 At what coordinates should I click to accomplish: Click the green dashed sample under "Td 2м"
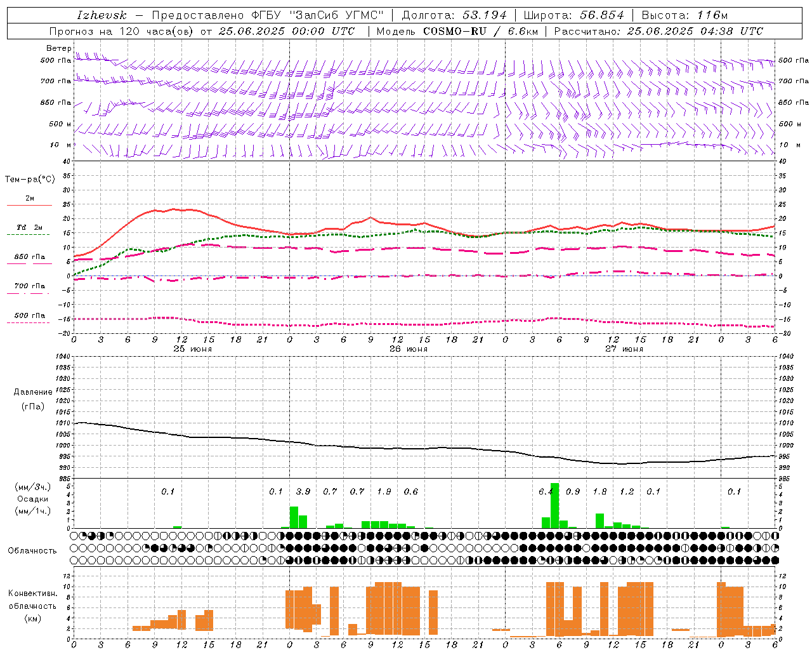[29, 235]
